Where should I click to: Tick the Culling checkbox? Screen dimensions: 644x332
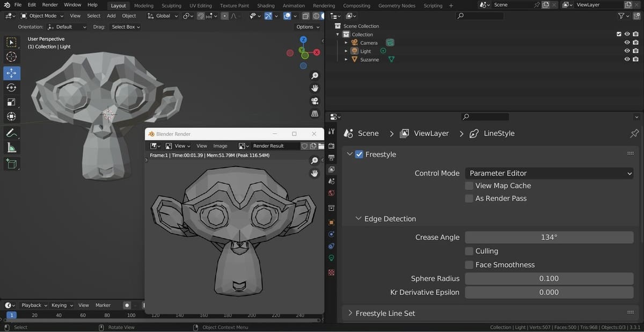[470, 251]
